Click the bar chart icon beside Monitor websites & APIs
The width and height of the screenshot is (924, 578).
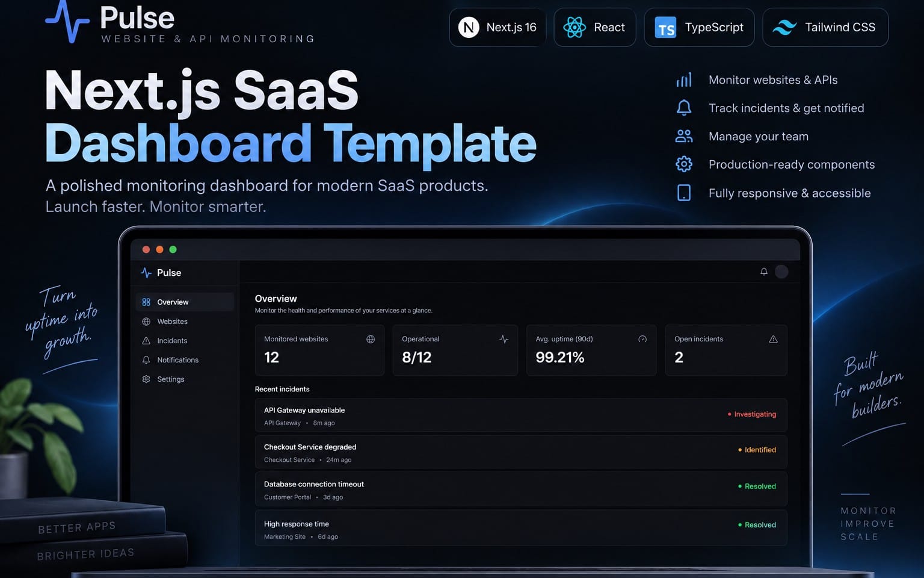(684, 80)
